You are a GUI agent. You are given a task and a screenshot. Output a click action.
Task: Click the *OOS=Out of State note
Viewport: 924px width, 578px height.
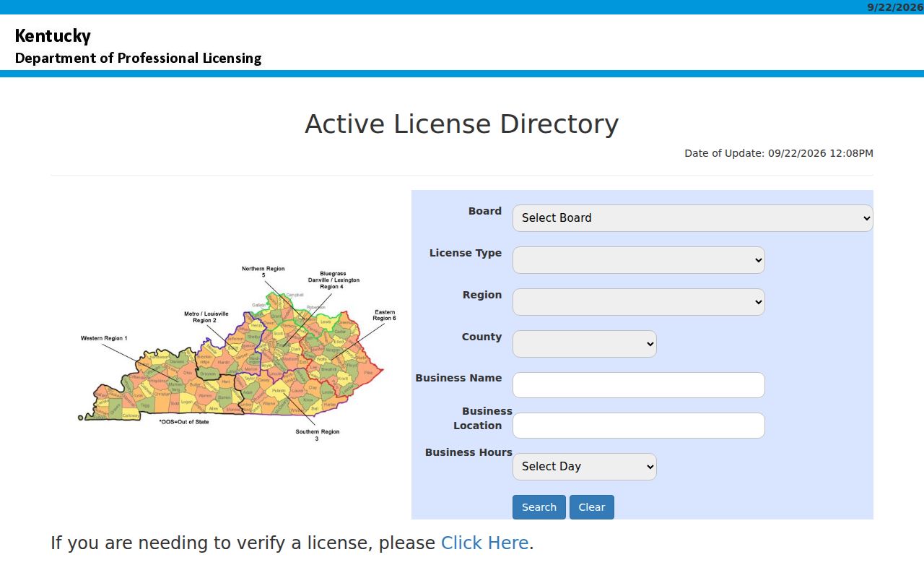click(x=184, y=422)
